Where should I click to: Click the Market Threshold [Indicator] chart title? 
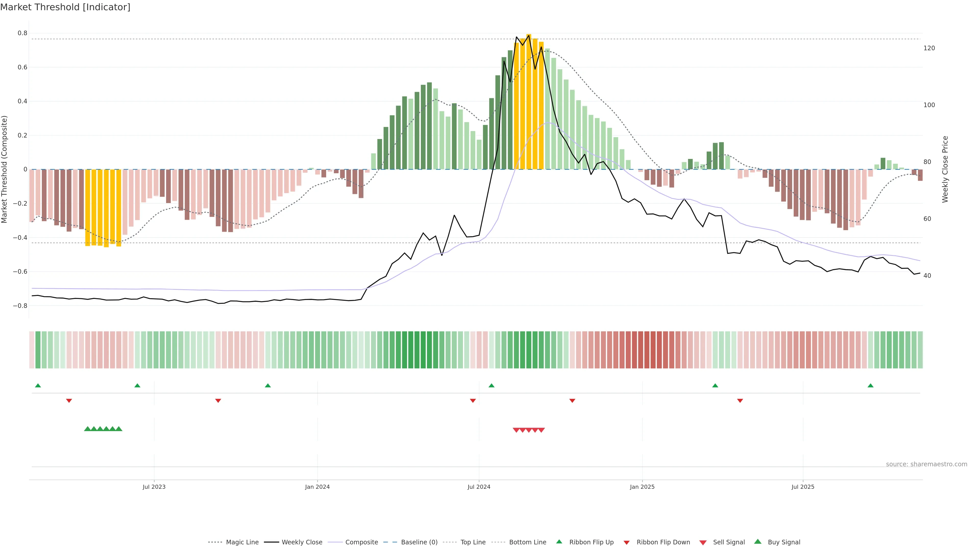tap(65, 7)
